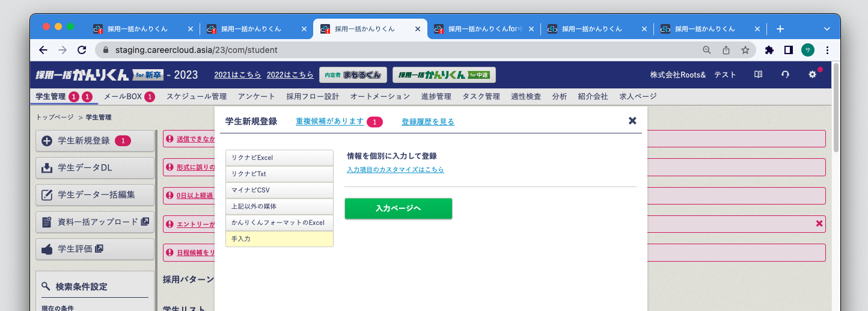Image resolution: width=868 pixels, height=311 pixels.
Task: Click the 検索条件設定 magnifier icon
Action: point(46,286)
